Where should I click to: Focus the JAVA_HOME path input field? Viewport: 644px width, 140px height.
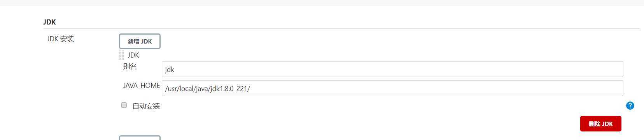[x=392, y=88]
